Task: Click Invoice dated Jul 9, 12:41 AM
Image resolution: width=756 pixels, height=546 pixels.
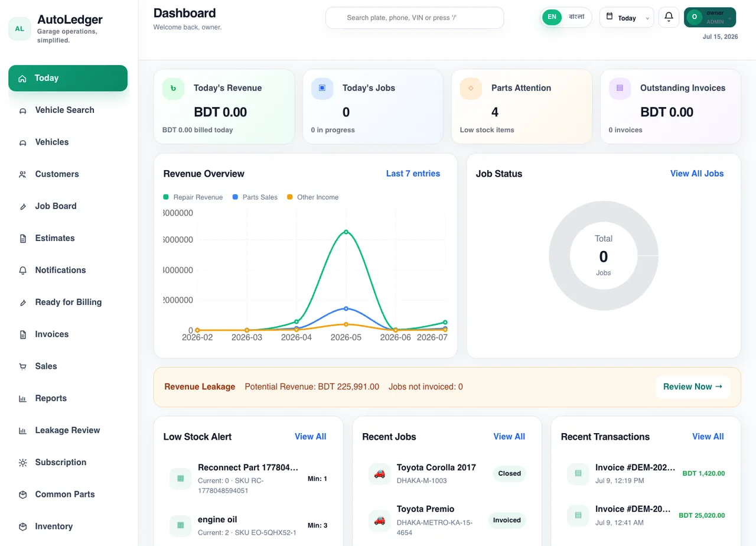Action: (646, 515)
